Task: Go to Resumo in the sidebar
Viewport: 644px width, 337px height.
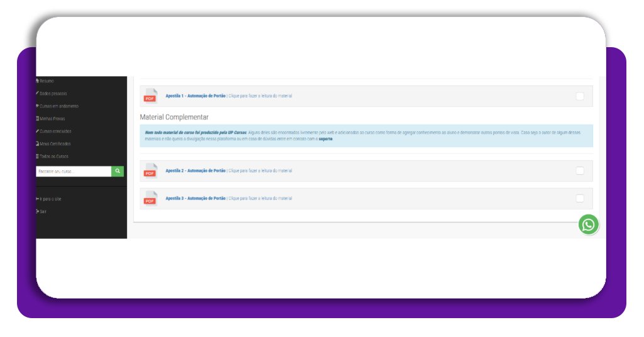Action: click(47, 81)
